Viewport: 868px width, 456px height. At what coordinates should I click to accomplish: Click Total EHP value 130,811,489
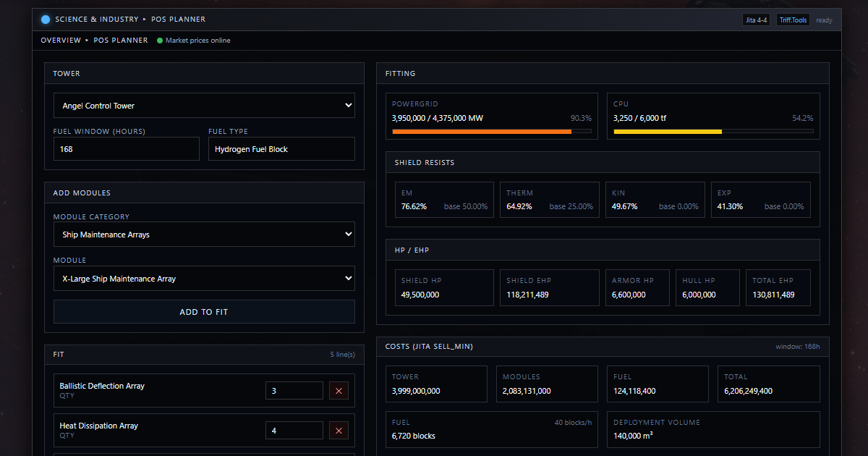[773, 295]
